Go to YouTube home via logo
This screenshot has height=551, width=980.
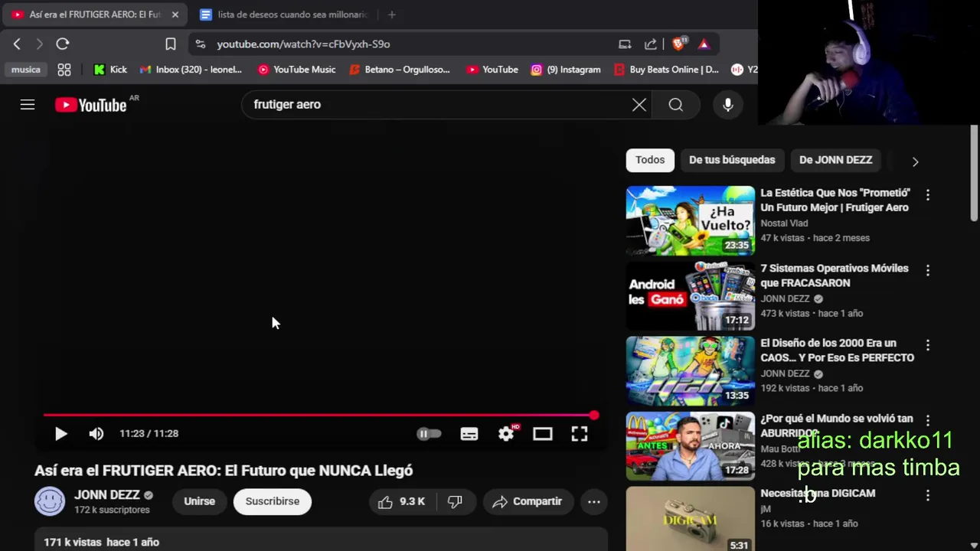point(91,105)
